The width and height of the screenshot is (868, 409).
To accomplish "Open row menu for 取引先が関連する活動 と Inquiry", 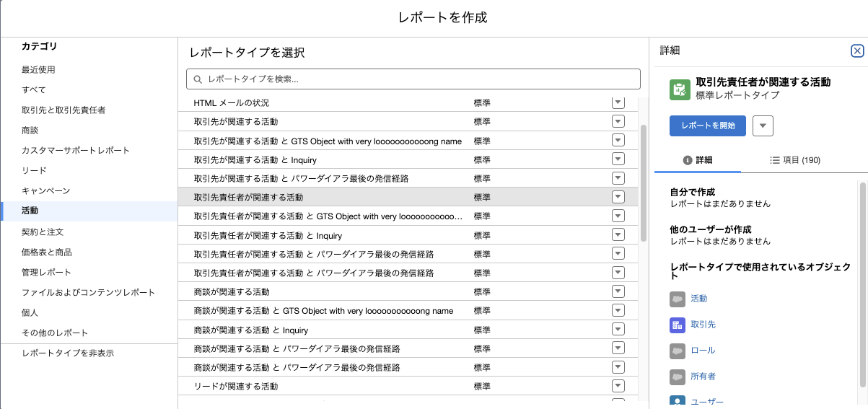I will [618, 159].
